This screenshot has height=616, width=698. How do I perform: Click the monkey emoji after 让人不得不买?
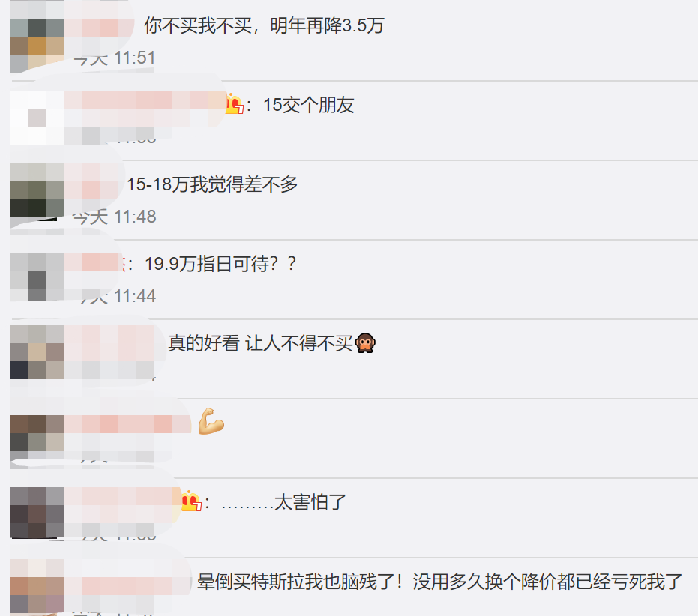[x=365, y=343]
